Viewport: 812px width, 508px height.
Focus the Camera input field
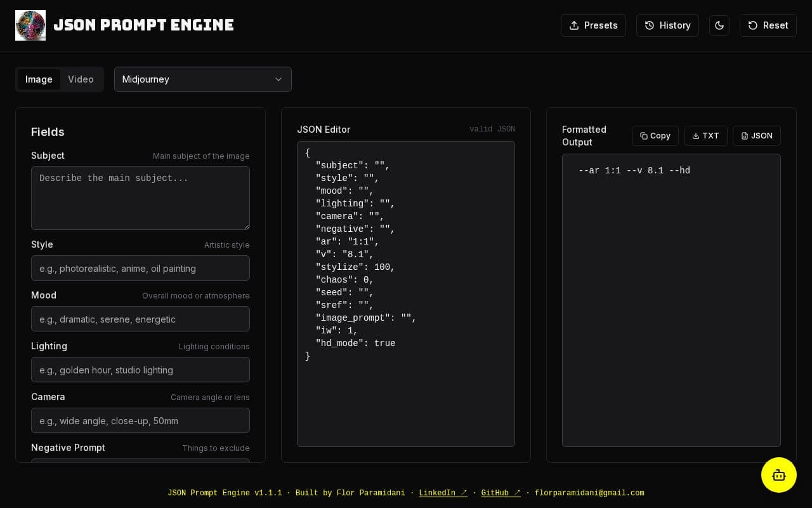point(140,420)
